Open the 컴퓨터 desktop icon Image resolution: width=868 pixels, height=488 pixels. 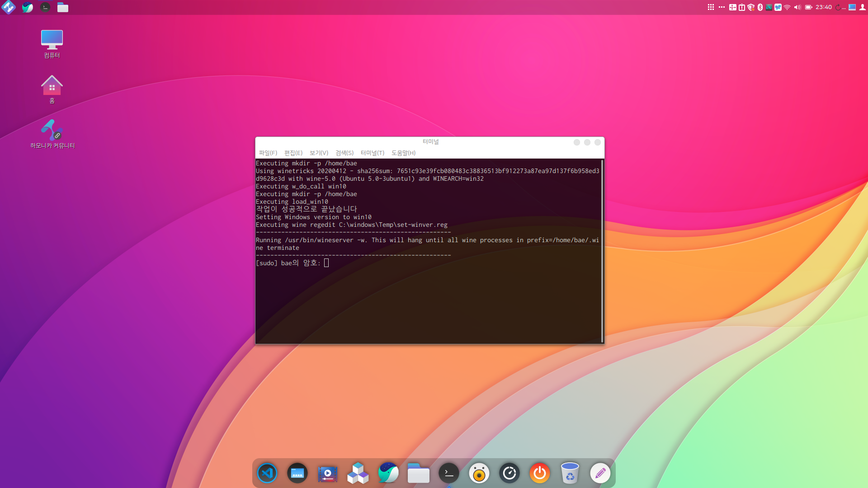click(52, 44)
